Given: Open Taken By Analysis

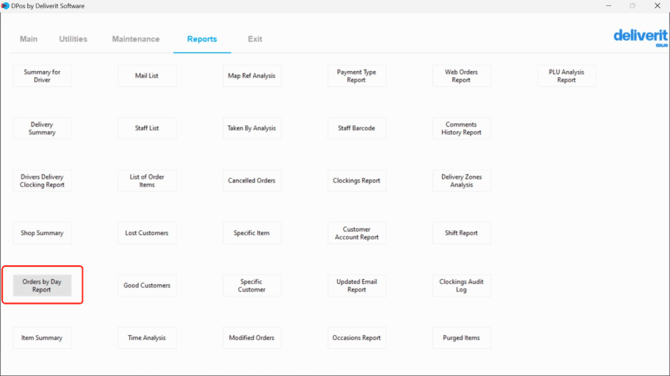Looking at the screenshot, I should pos(252,128).
